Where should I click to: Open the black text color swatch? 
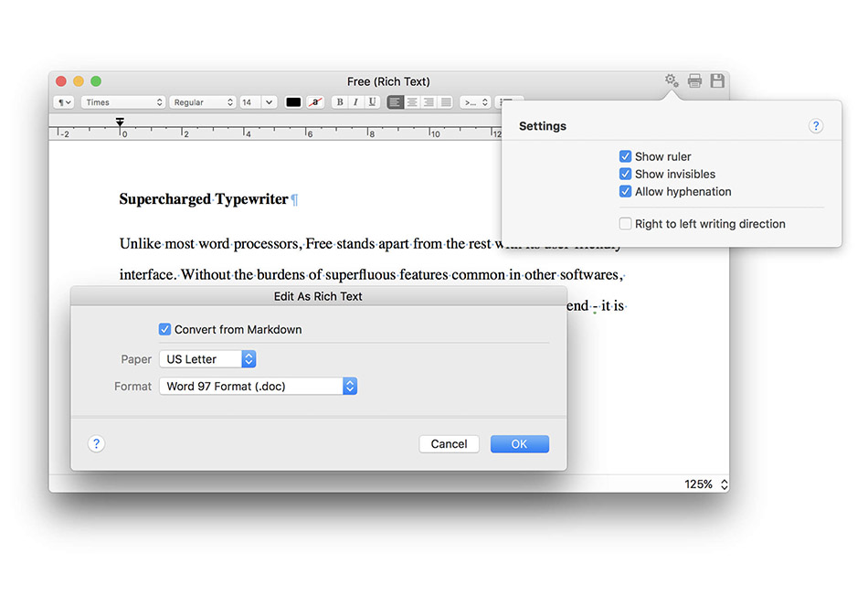[x=293, y=102]
